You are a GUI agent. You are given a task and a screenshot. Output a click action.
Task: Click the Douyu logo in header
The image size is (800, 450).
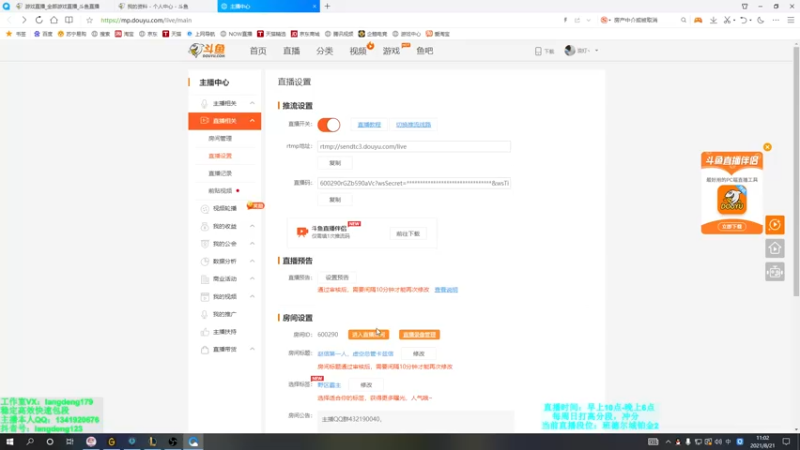[x=207, y=51]
